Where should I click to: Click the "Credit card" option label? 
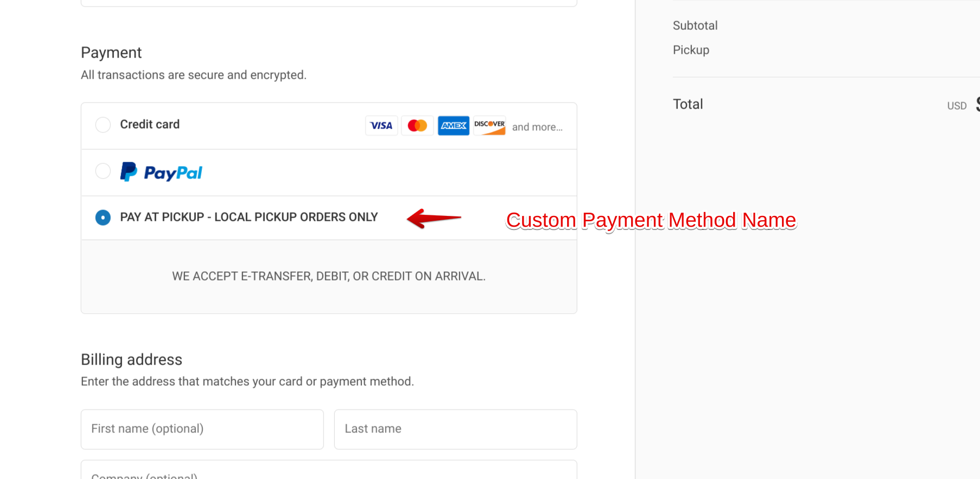(150, 124)
